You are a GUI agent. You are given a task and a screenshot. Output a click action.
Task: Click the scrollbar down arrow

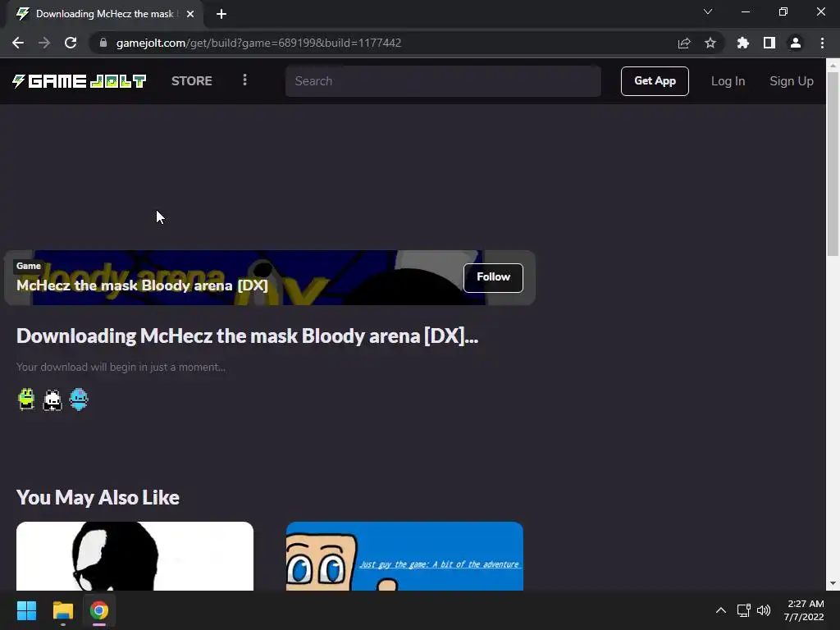coord(833,583)
